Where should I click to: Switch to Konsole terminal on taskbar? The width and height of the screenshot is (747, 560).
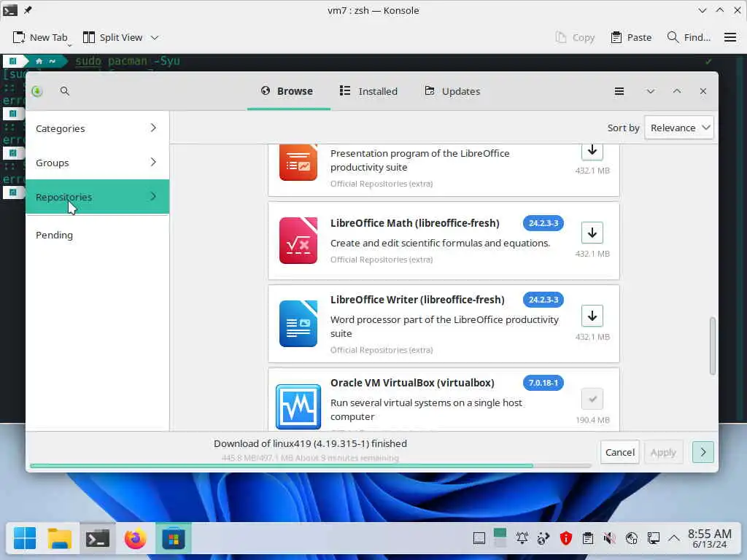(x=97, y=539)
